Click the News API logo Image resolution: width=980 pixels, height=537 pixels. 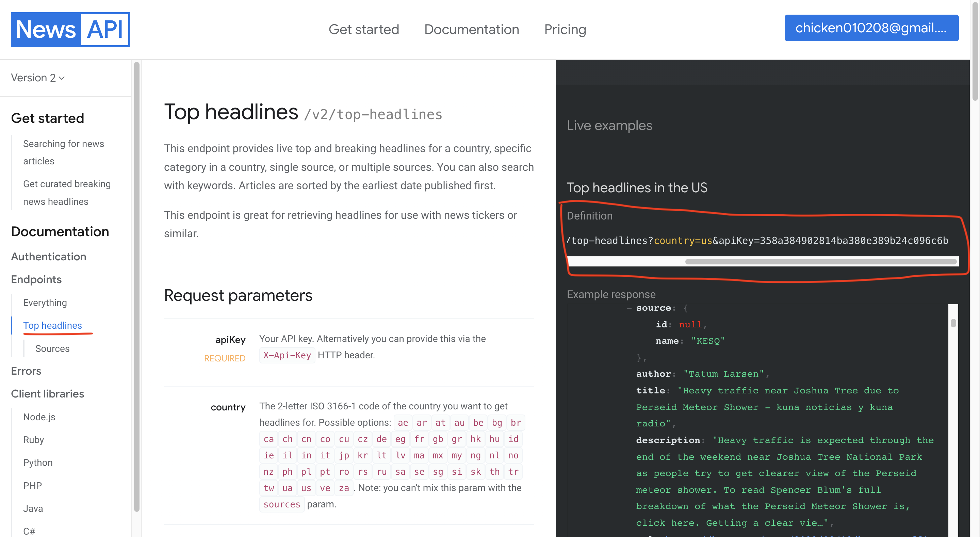tap(70, 29)
